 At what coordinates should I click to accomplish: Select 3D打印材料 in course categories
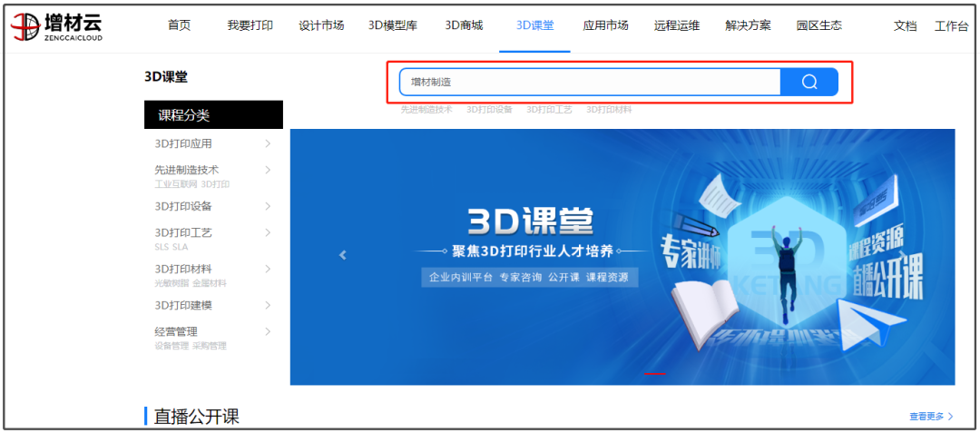click(x=183, y=270)
